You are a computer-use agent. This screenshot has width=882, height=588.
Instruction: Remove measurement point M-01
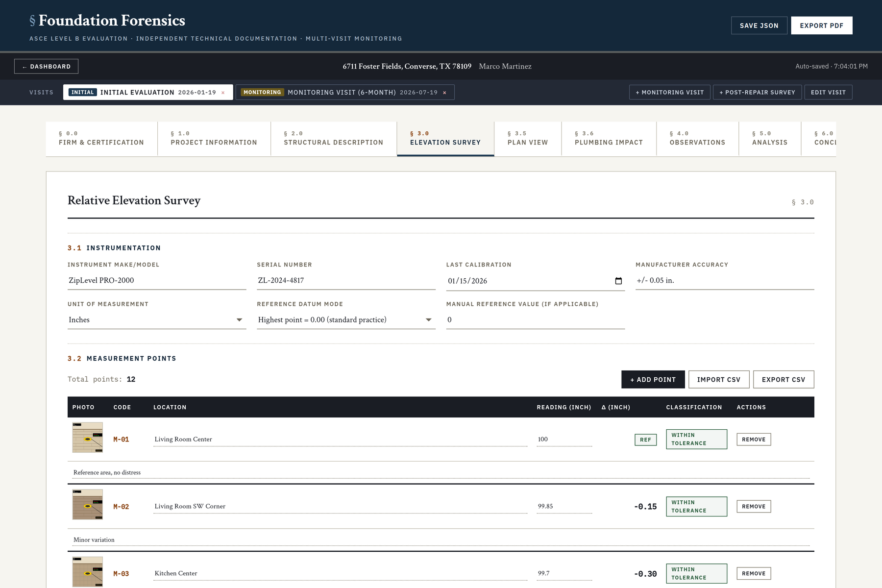coord(754,440)
